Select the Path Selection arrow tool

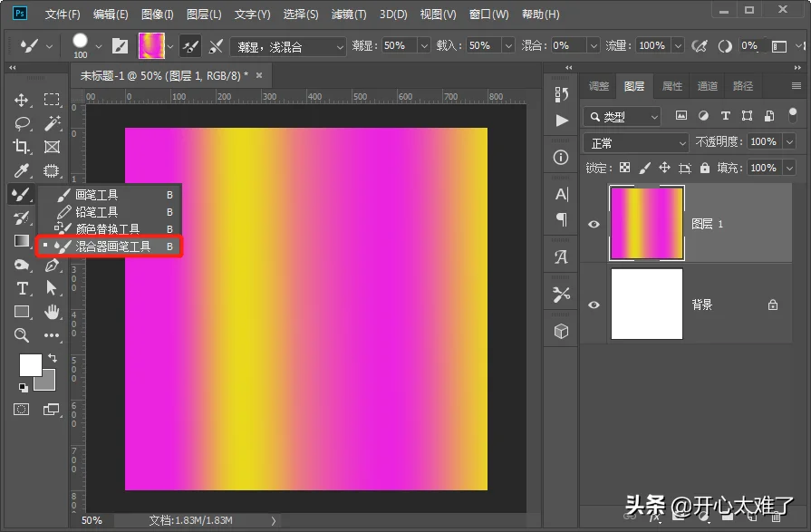pyautogui.click(x=52, y=287)
